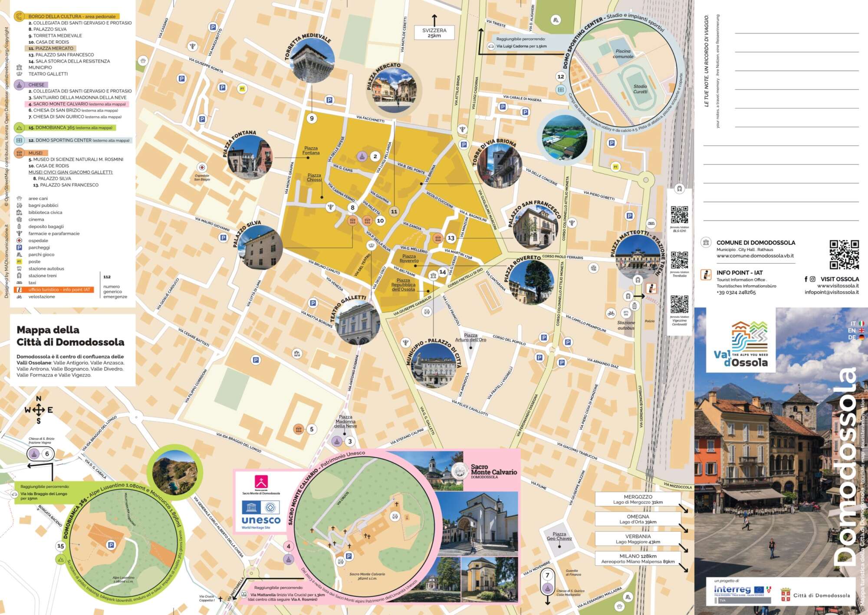The height and width of the screenshot is (615, 868).
Task: Click the Unesco World Heritage Site logo
Action: pyautogui.click(x=261, y=515)
